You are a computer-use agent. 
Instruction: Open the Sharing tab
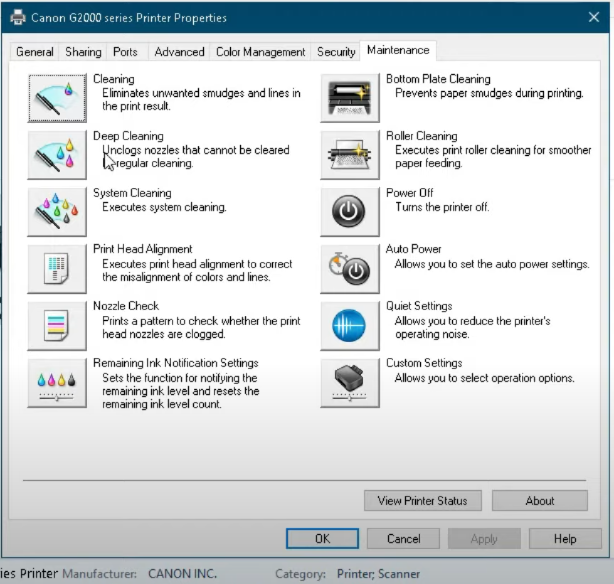pos(83,52)
